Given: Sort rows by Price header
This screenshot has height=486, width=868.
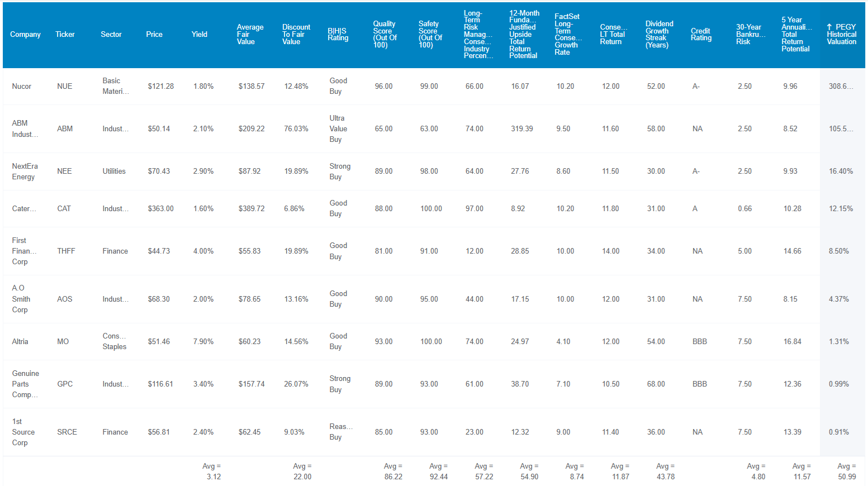Looking at the screenshot, I should [154, 35].
